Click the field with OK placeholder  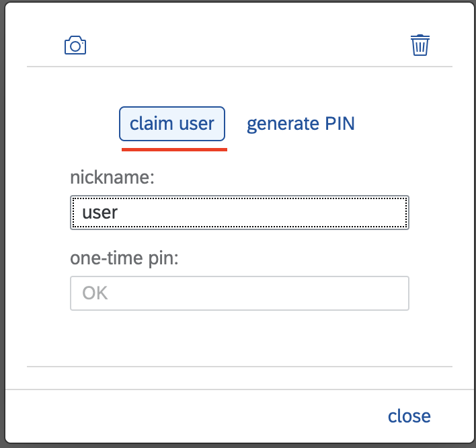(239, 293)
